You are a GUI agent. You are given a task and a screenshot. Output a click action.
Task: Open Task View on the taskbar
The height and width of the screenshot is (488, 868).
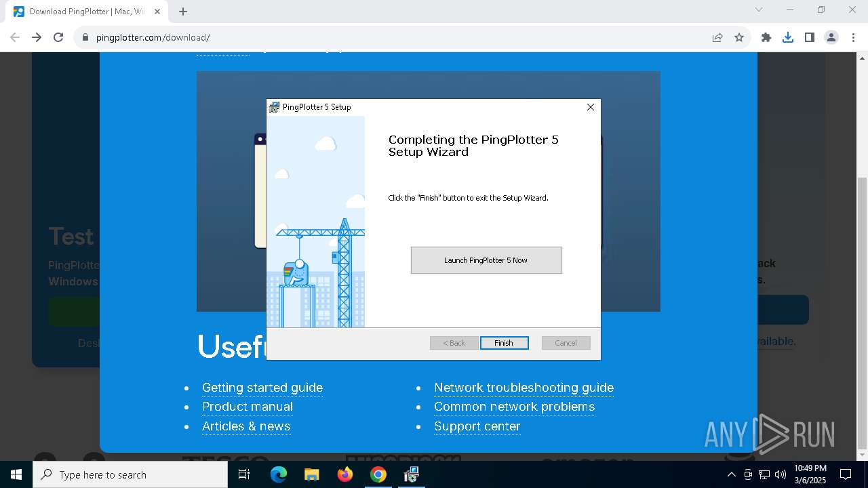[x=244, y=474]
